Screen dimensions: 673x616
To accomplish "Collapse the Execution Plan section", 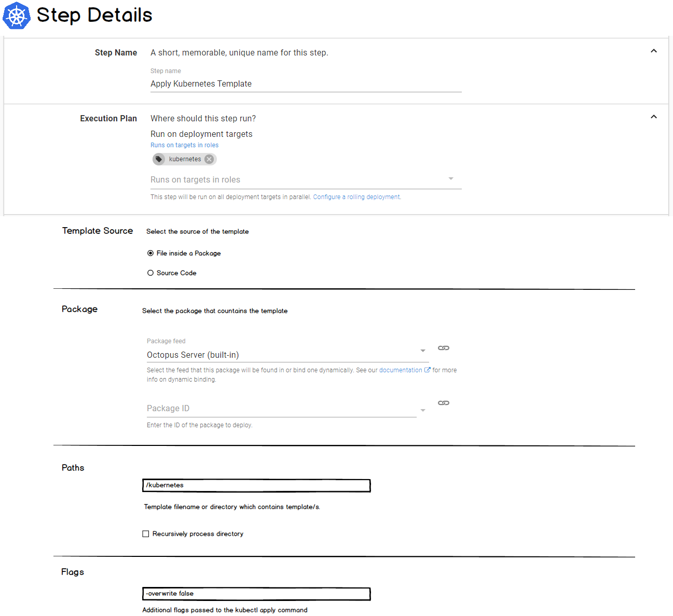I will pos(653,117).
